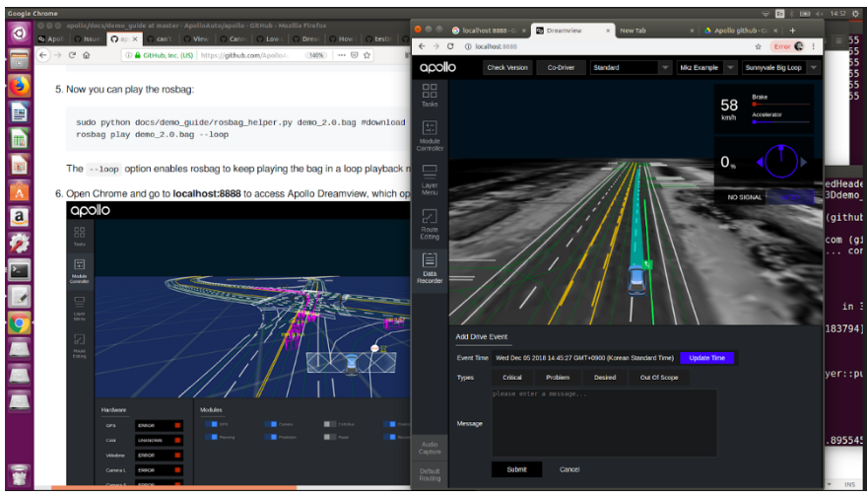Switch to the New Tab browser tab
This screenshot has height=498, width=868.
pyautogui.click(x=655, y=31)
